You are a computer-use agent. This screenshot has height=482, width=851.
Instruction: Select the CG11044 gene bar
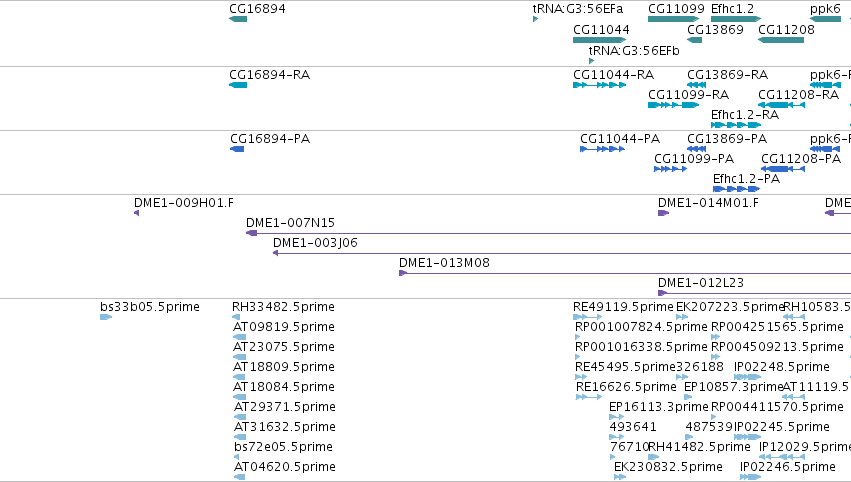click(x=600, y=40)
